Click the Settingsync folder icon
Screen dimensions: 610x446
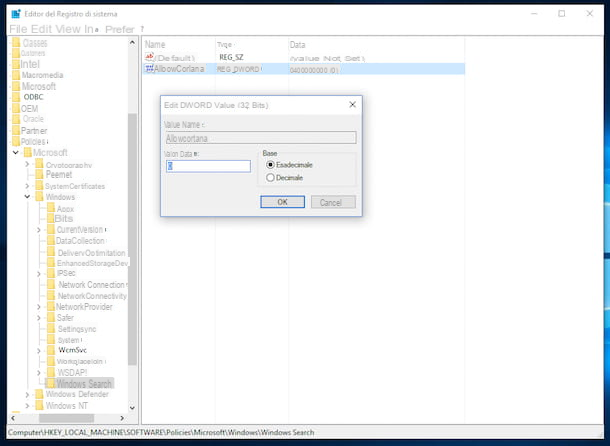tap(51, 329)
